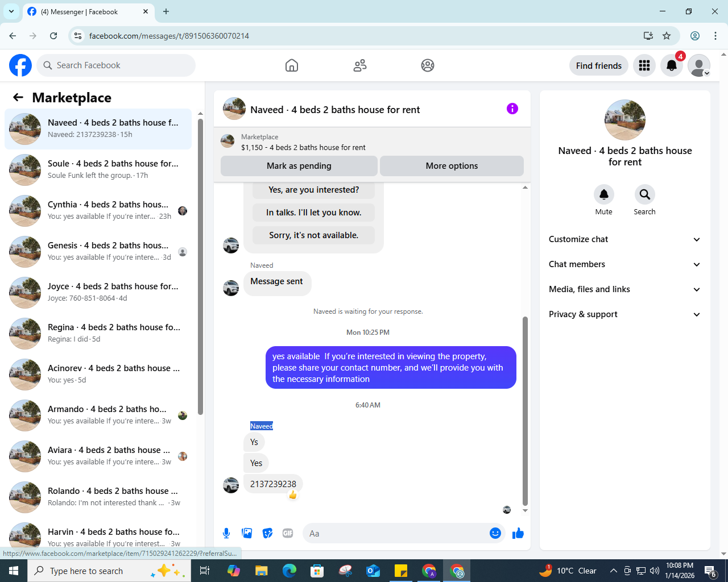This screenshot has width=728, height=582.
Task: Open the Rolando conversation
Action: [x=98, y=497]
